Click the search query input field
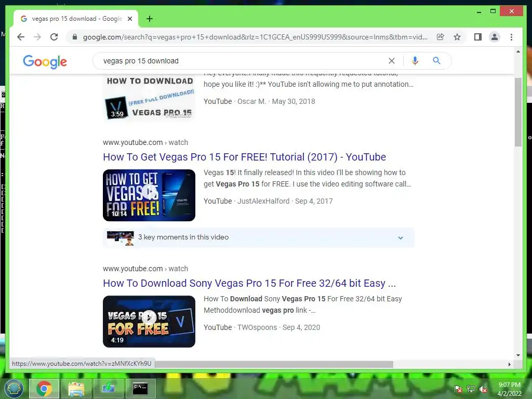This screenshot has width=532, height=399. pyautogui.click(x=243, y=61)
